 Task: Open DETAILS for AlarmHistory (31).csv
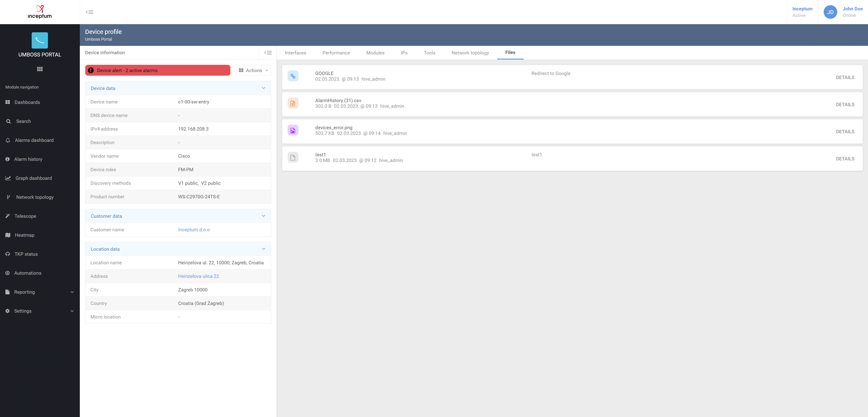click(x=845, y=105)
